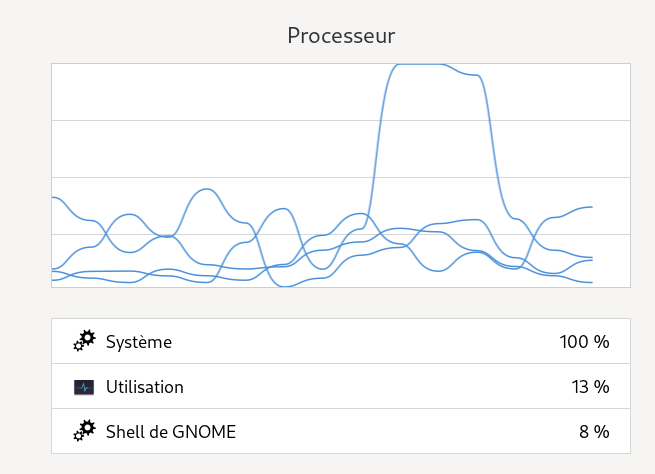
Task: Click the left start of CPU curves
Action: [x=53, y=238]
